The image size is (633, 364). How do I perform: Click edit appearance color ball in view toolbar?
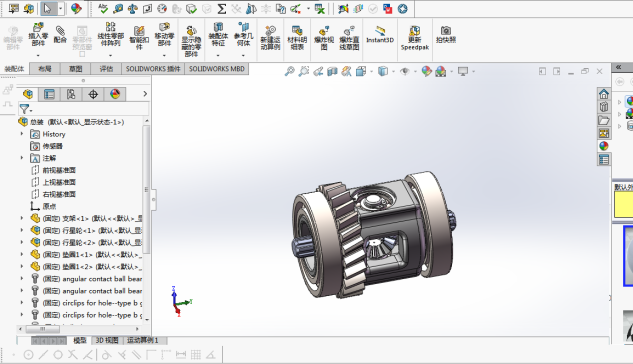coord(426,71)
